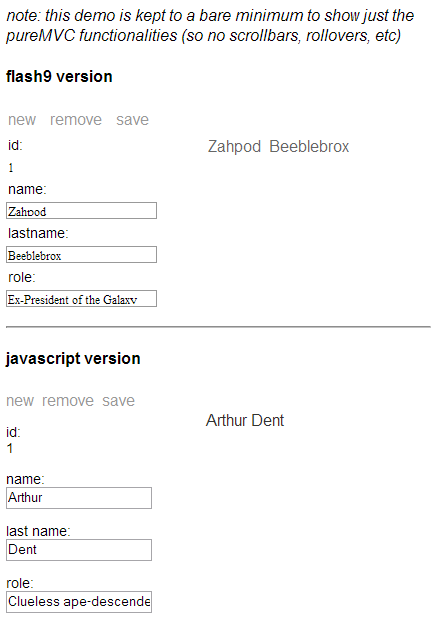Focus the flash9 lastname field containing Beeblebrox
This screenshot has width=434, height=618.
click(x=81, y=255)
